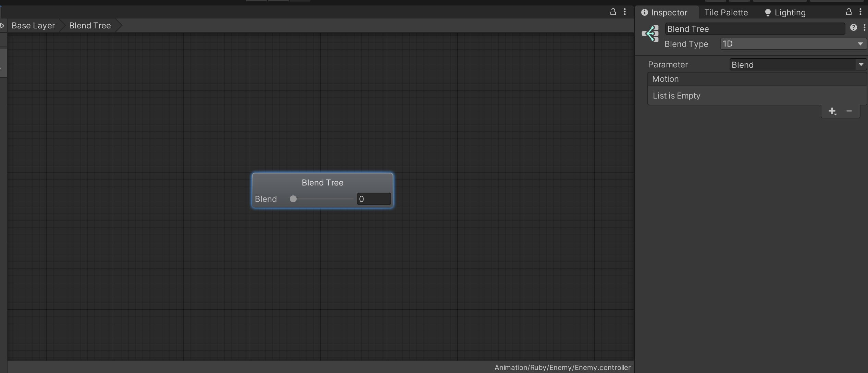Open the Animator window kebab menu
This screenshot has height=373, width=868.
pyautogui.click(x=625, y=12)
